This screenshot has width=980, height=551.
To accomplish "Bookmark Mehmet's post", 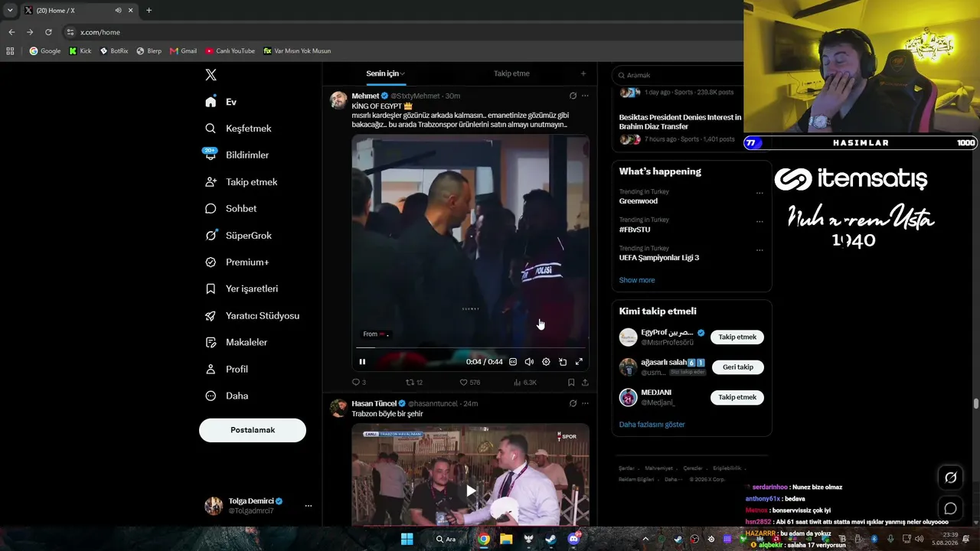I will [571, 382].
